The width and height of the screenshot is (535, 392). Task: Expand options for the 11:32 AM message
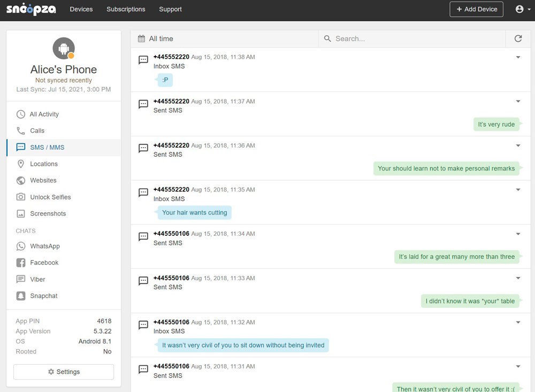[518, 322]
